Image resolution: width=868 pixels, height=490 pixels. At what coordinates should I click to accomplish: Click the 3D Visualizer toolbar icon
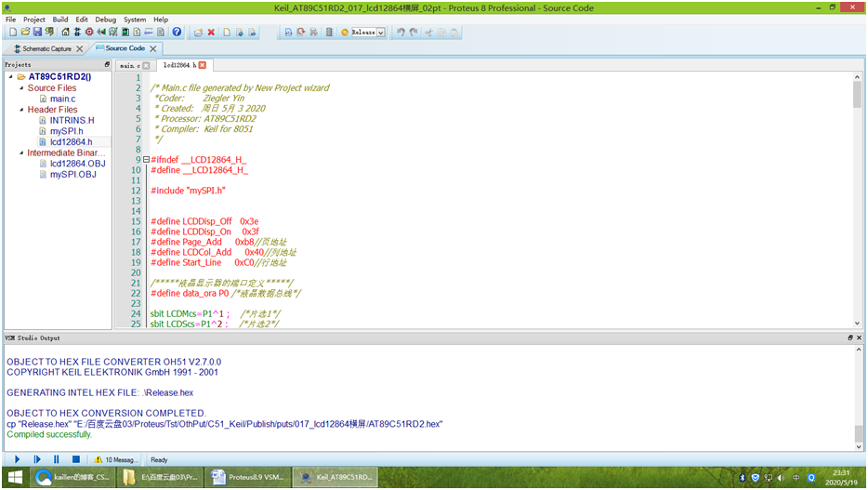[x=101, y=33]
